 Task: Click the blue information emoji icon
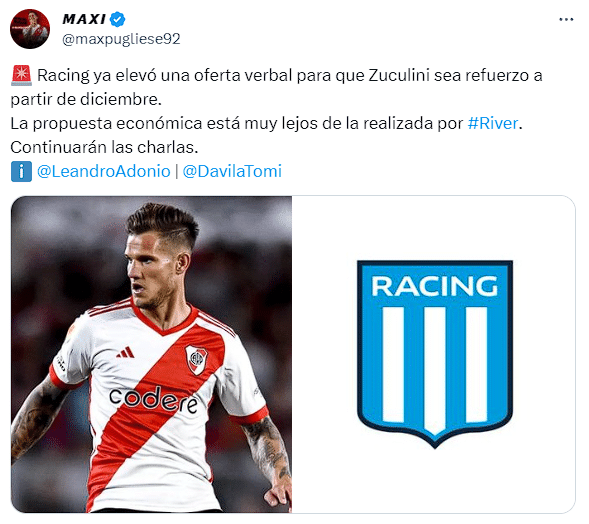(21, 172)
